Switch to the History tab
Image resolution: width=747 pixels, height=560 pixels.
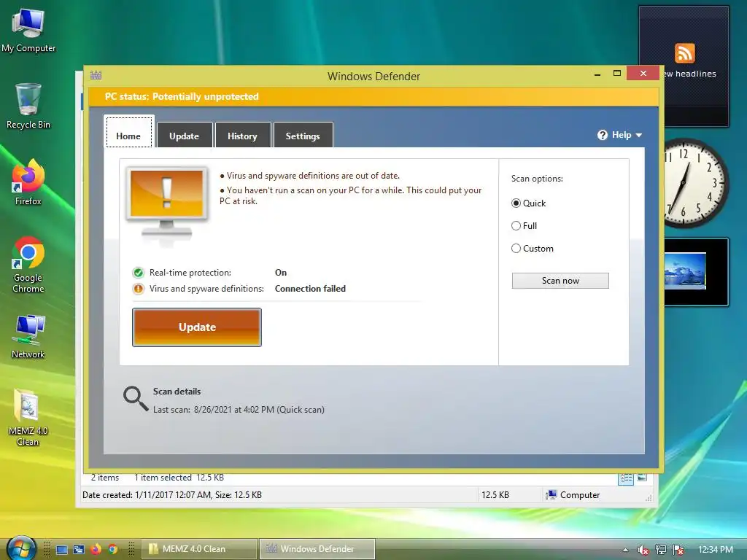(243, 135)
